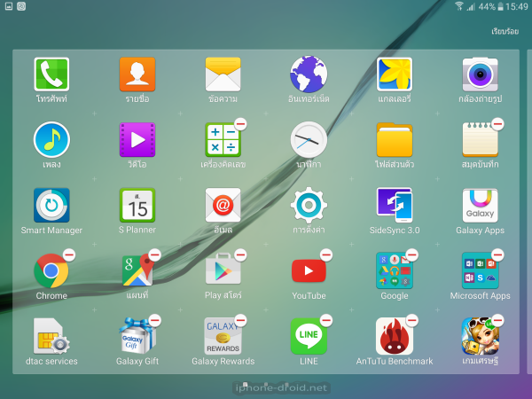The width and height of the screenshot is (532, 399).
Task: Open My Files folder (ไฟล์ส่วนตัว)
Action: (395, 140)
